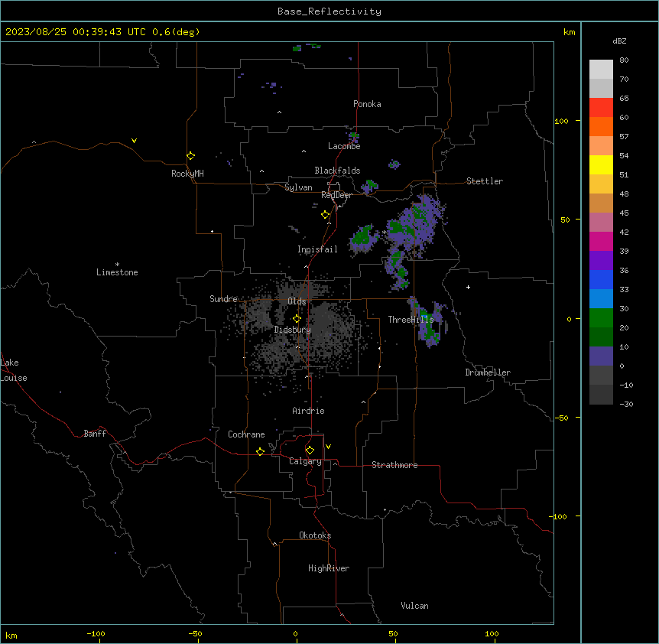Click the Okotoks label

click(x=315, y=535)
